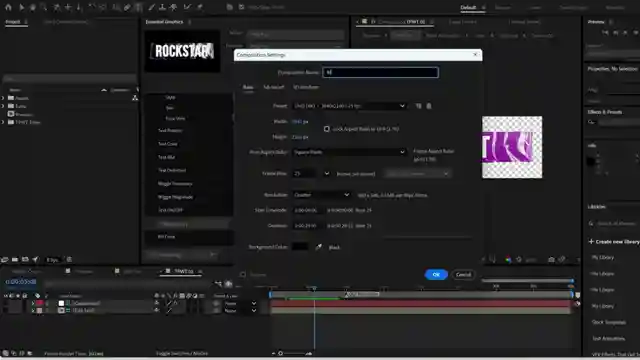Save the preset using the new preset icon
The image size is (640, 360).
pyautogui.click(x=418, y=106)
